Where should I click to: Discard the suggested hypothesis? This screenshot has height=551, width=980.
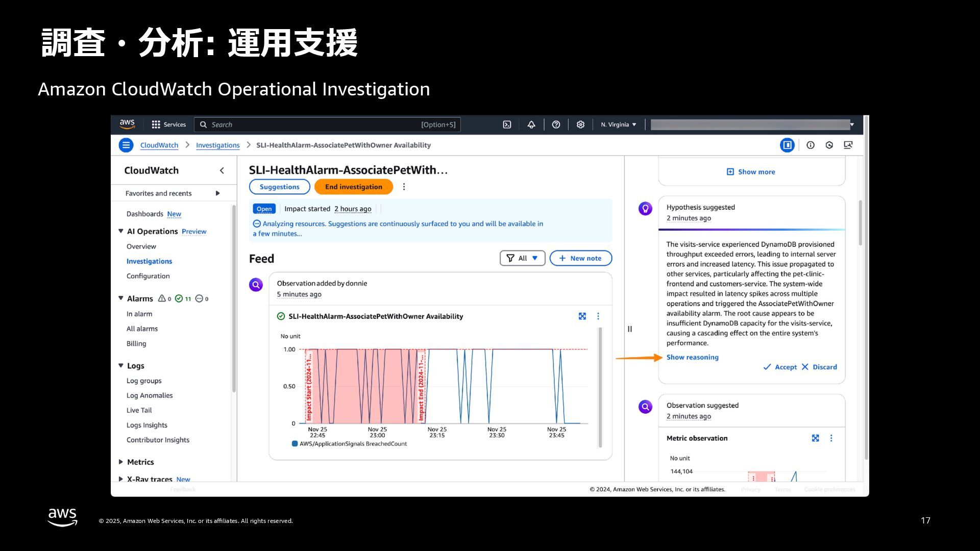[819, 367]
